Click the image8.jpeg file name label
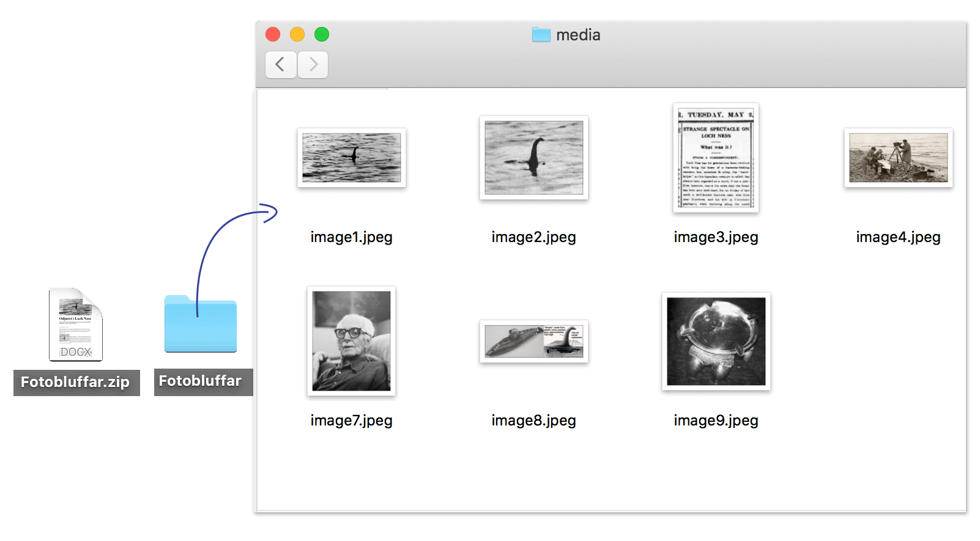 coord(533,421)
